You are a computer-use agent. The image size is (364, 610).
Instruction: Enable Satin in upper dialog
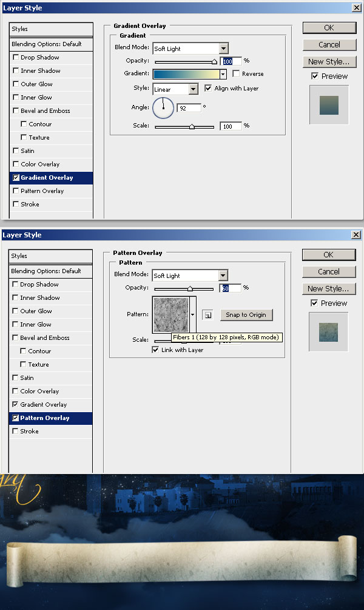pos(16,151)
